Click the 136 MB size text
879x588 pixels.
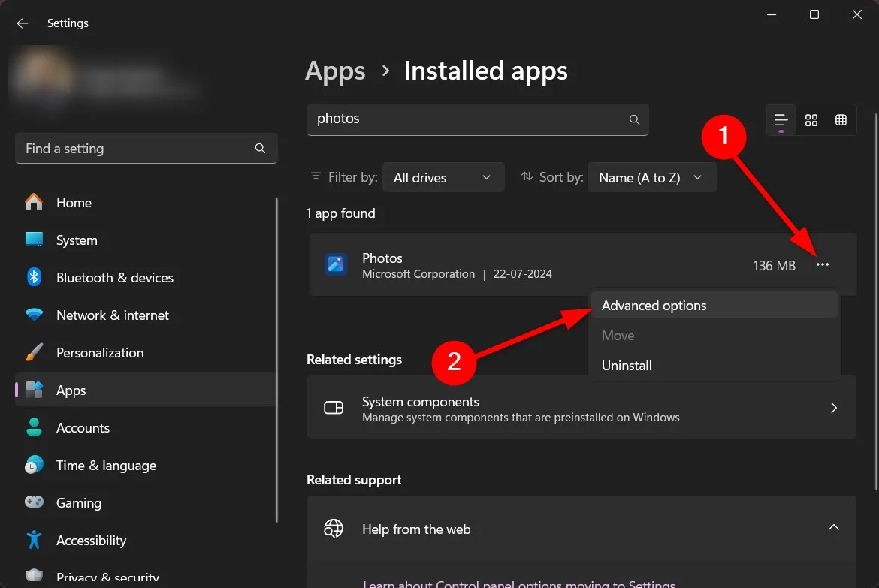(x=774, y=265)
